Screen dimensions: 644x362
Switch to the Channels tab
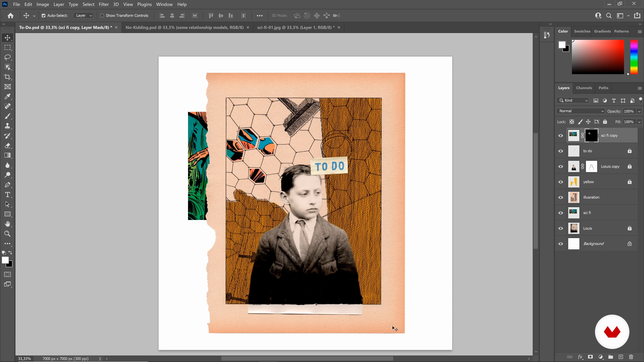(584, 88)
